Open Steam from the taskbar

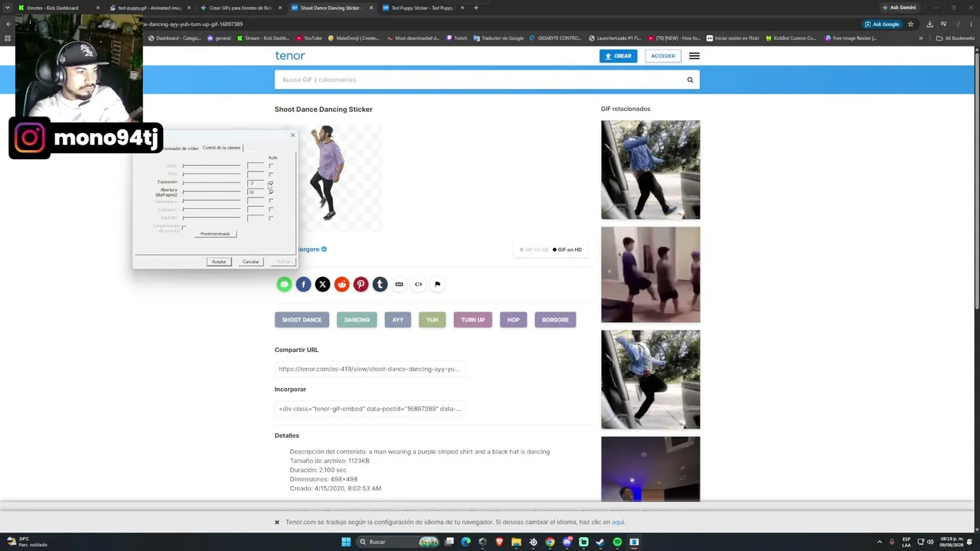coord(600,542)
